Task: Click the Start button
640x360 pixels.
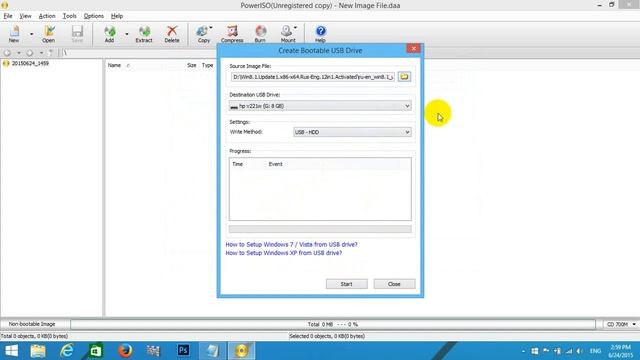Action: click(x=347, y=284)
